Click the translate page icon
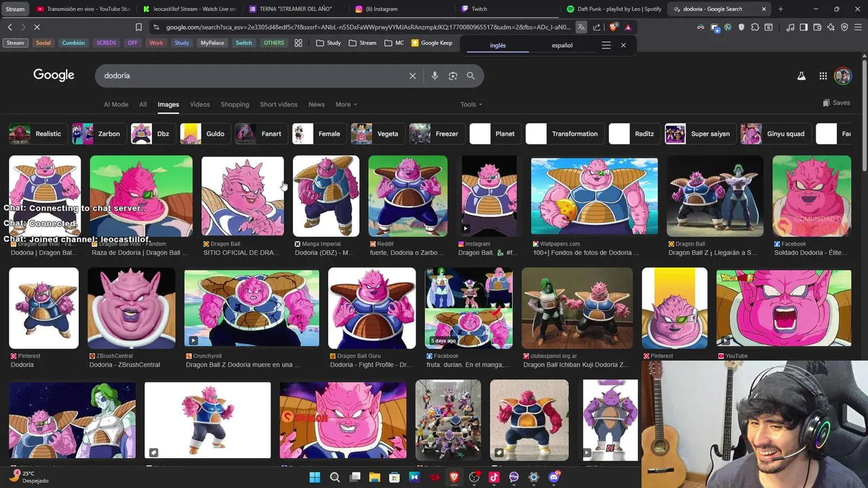868x488 pixels. pos(581,27)
